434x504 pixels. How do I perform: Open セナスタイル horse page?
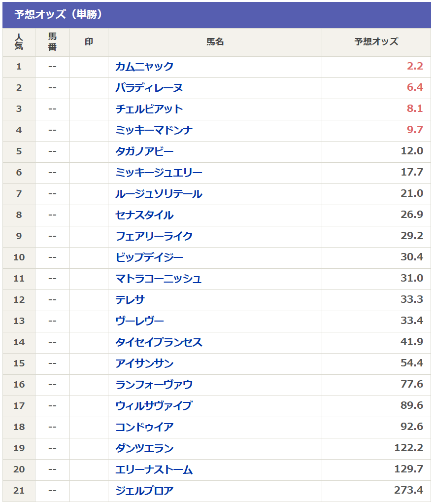coord(144,216)
